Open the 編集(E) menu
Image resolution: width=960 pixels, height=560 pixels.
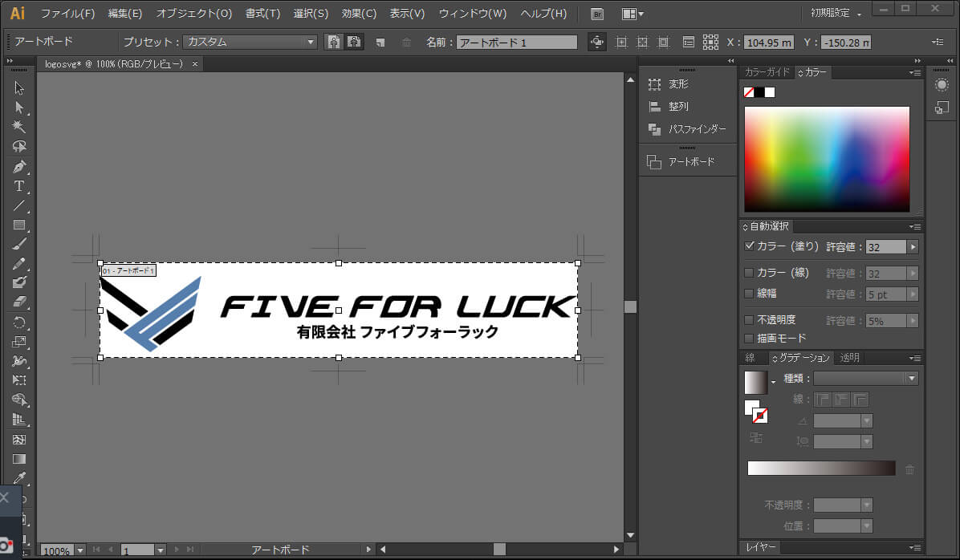pos(125,13)
